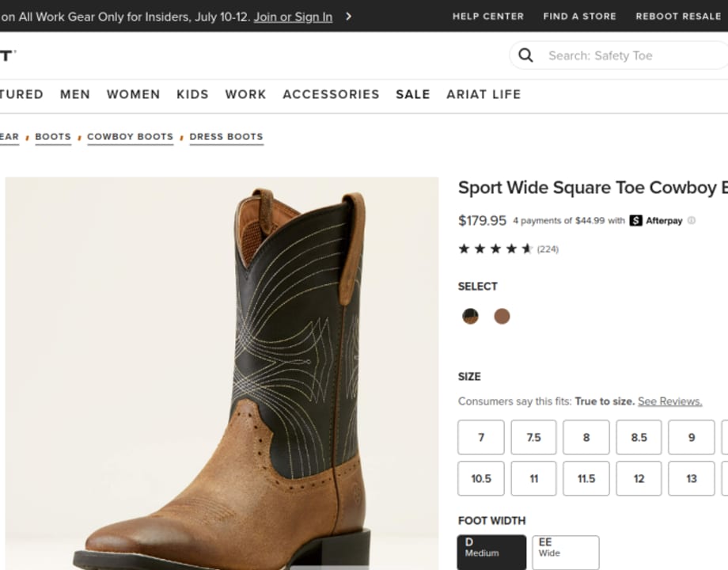Open the KIDS menu
This screenshot has height=570, width=728.
[192, 94]
